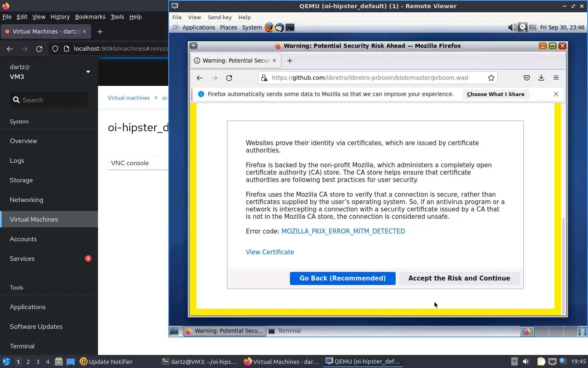The width and height of the screenshot is (588, 368).
Task: Open terminal launcher in guest top panel
Action: (x=290, y=27)
